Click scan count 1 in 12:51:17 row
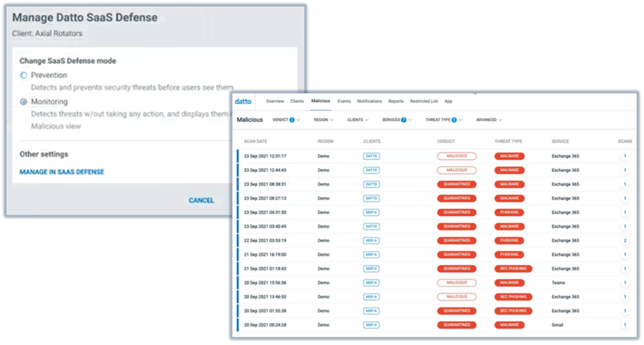This screenshot has width=644, height=345. point(625,156)
